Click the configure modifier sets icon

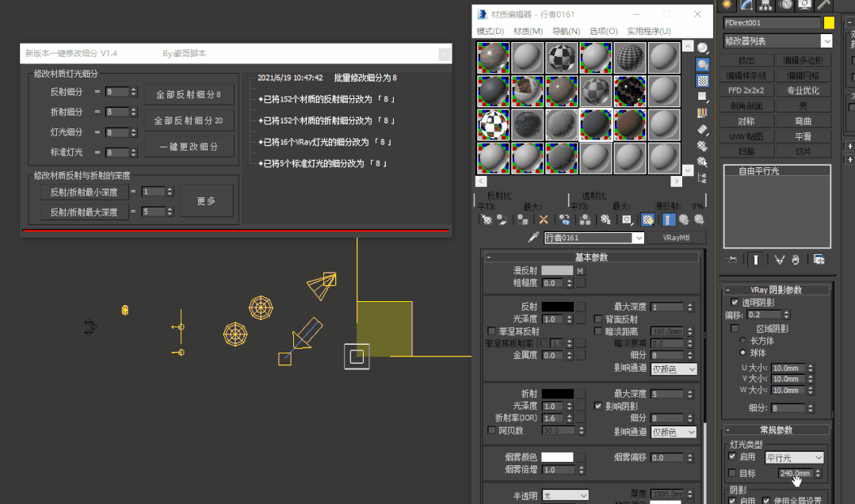pyautogui.click(x=819, y=259)
